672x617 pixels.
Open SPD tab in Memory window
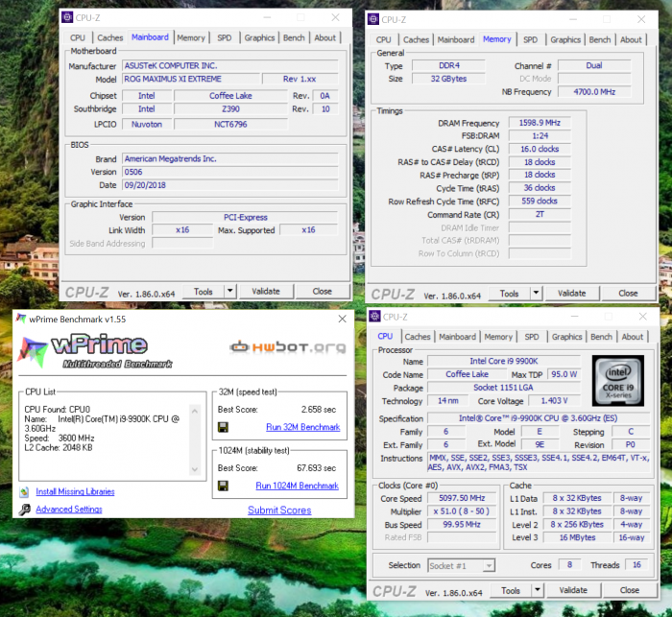530,39
